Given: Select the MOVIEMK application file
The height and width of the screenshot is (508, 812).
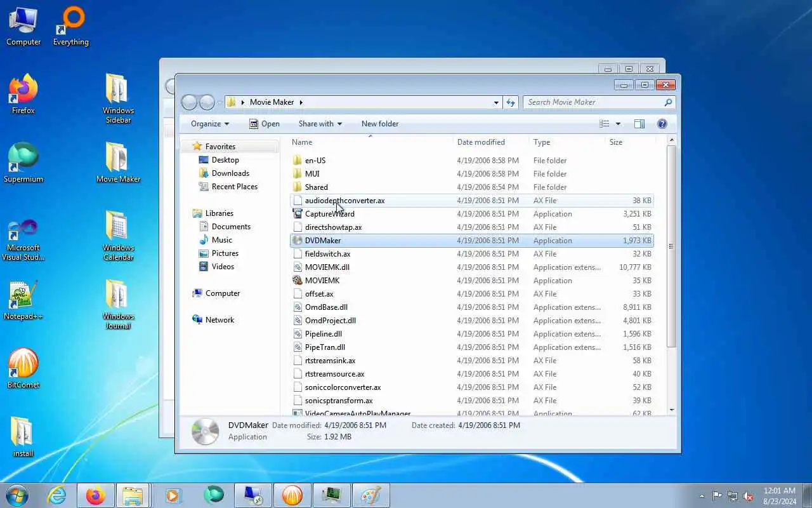Looking at the screenshot, I should coord(471,281).
